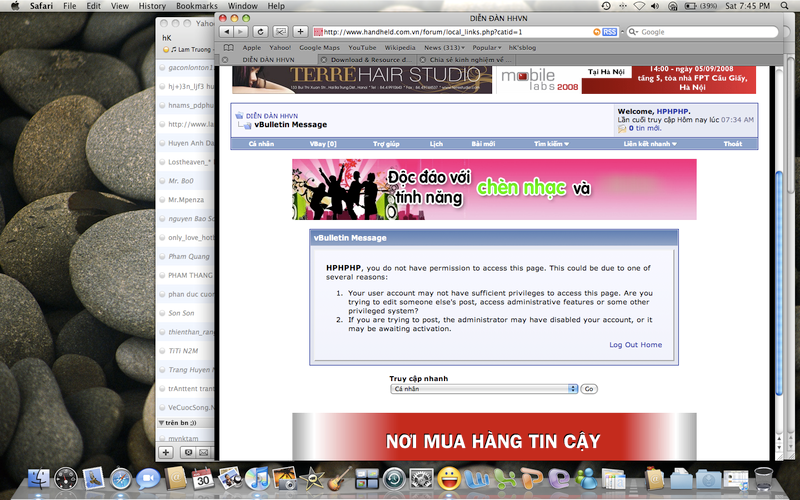Click the add contact plus button in Yahoo Messenger

pos(166,452)
